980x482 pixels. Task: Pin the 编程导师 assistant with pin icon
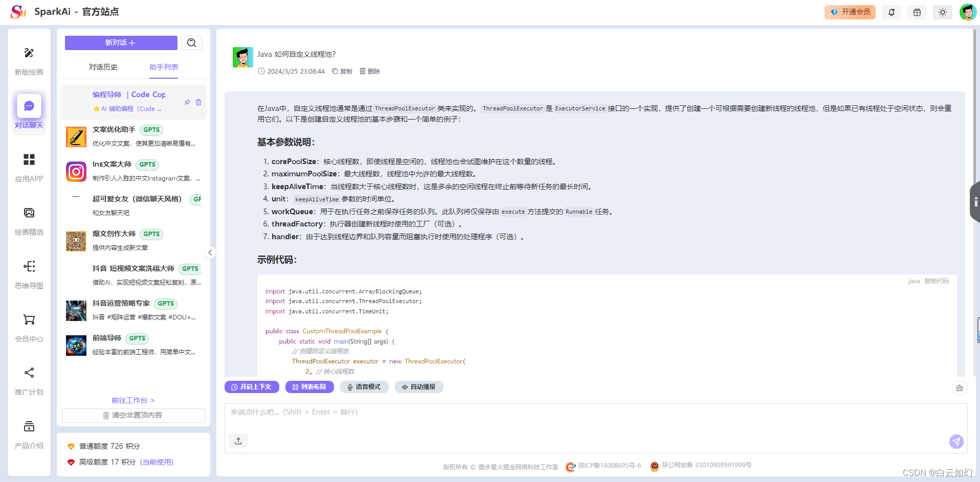[x=187, y=102]
